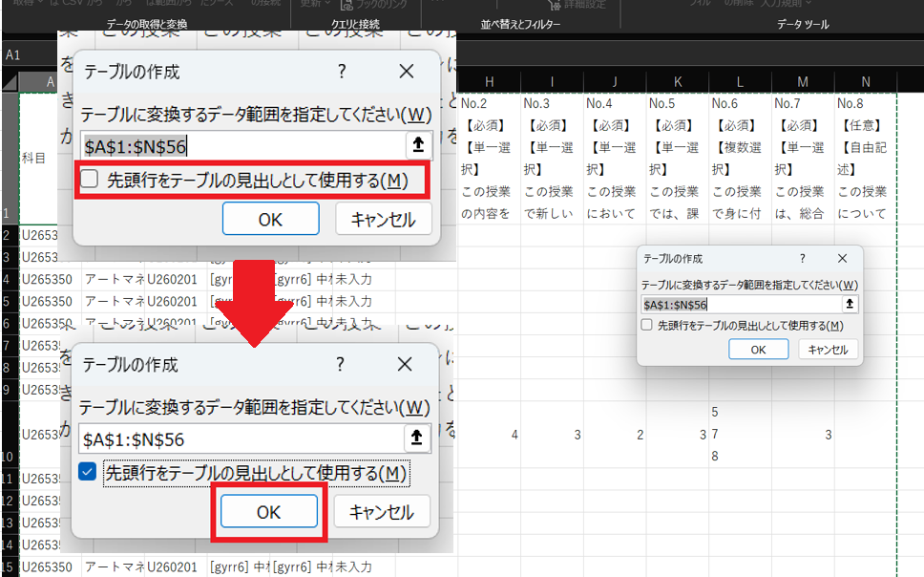The width and height of the screenshot is (924, 577).
Task: Close the small テーブルの作成 dialog on right
Action: [842, 259]
